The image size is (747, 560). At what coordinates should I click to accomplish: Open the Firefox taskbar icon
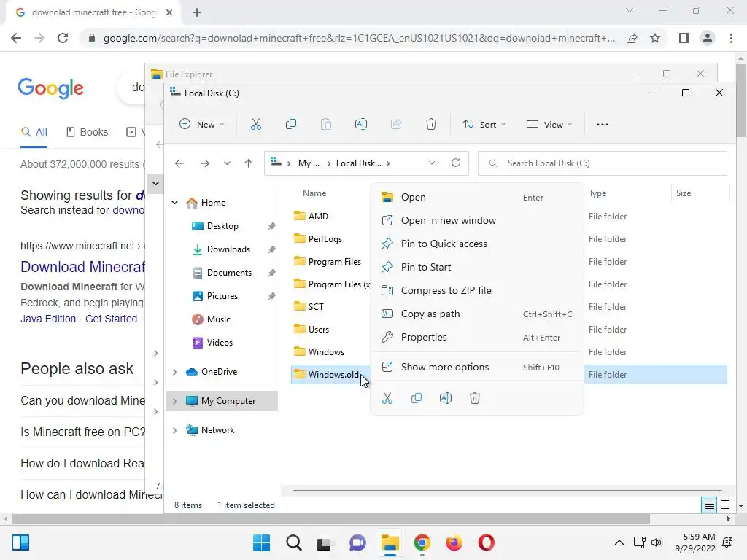454,542
